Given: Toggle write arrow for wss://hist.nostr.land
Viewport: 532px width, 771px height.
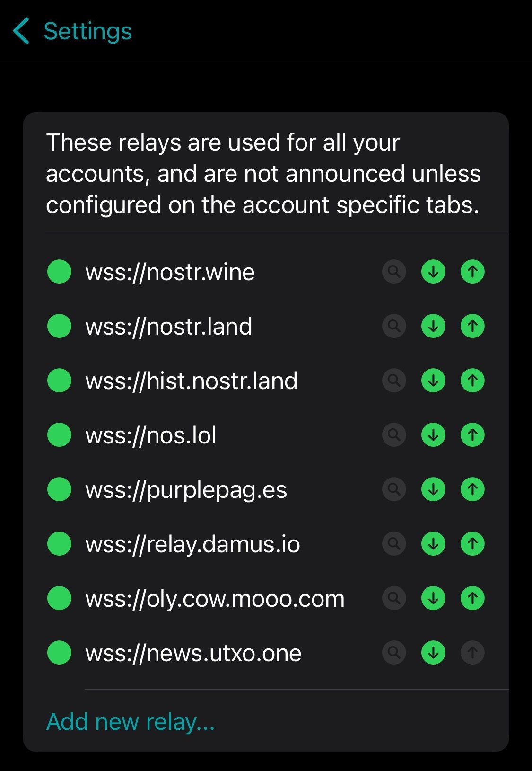Looking at the screenshot, I should 472,381.
